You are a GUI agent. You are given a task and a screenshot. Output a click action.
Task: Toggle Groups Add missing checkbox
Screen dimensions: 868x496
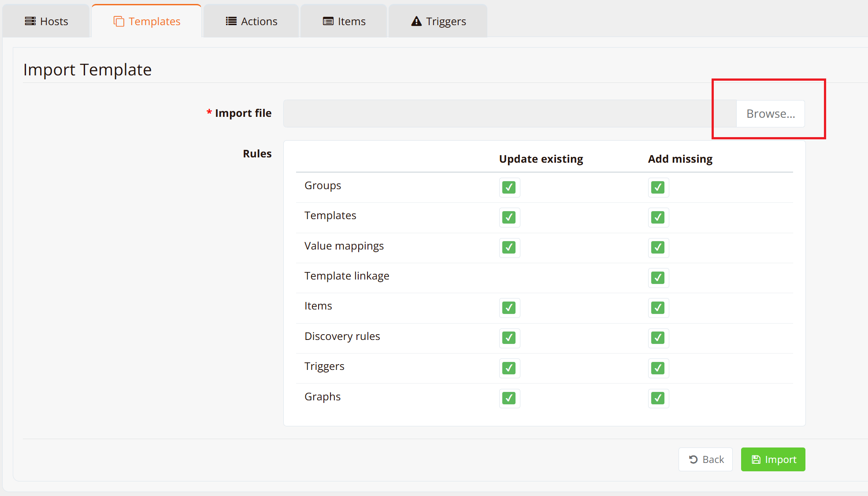pos(658,187)
